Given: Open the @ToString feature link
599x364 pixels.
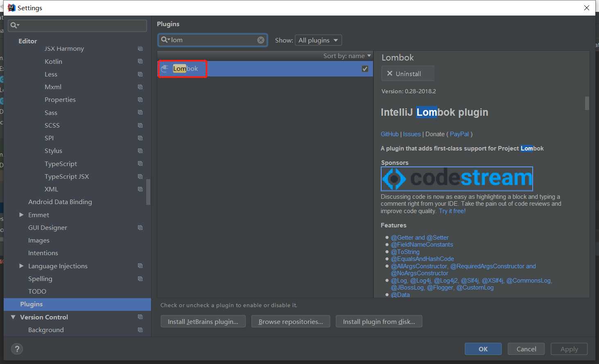Looking at the screenshot, I should 405,252.
